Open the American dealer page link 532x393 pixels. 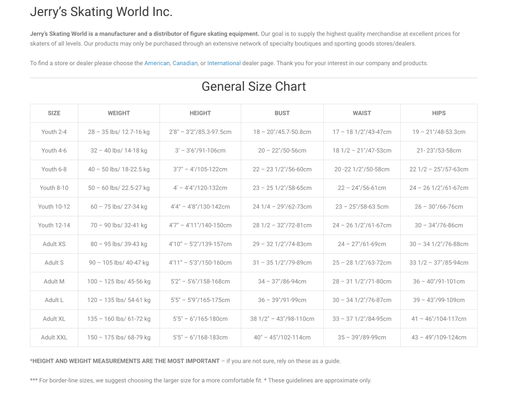coord(157,63)
